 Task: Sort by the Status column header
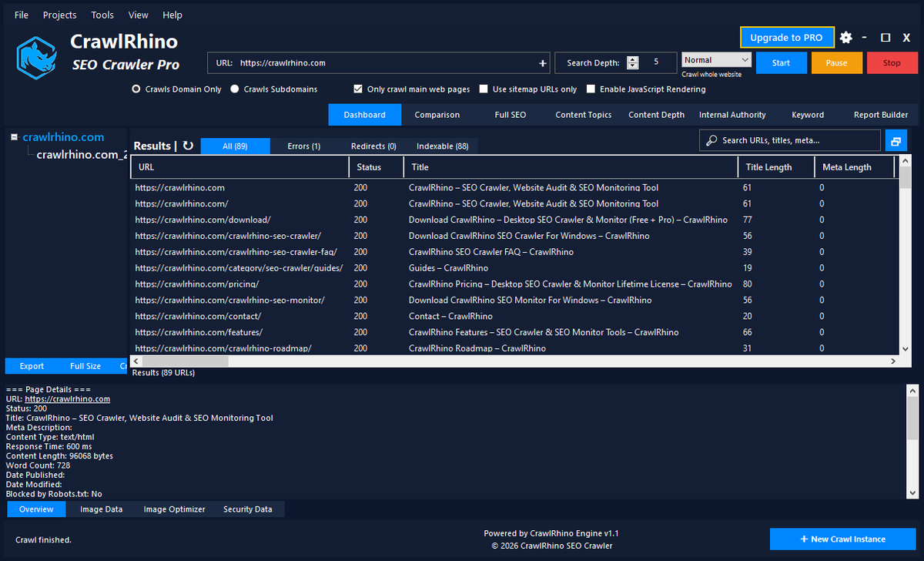377,166
